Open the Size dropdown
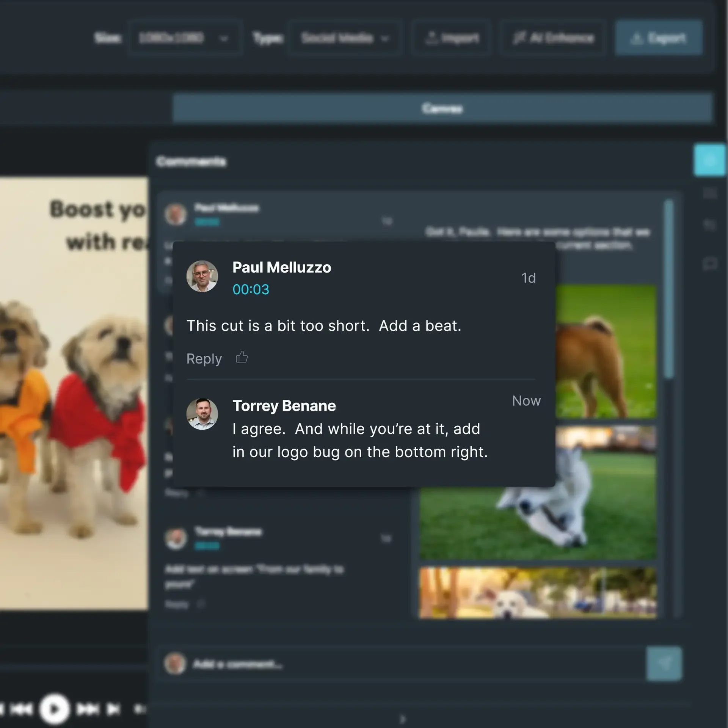This screenshot has height=728, width=728. point(185,38)
